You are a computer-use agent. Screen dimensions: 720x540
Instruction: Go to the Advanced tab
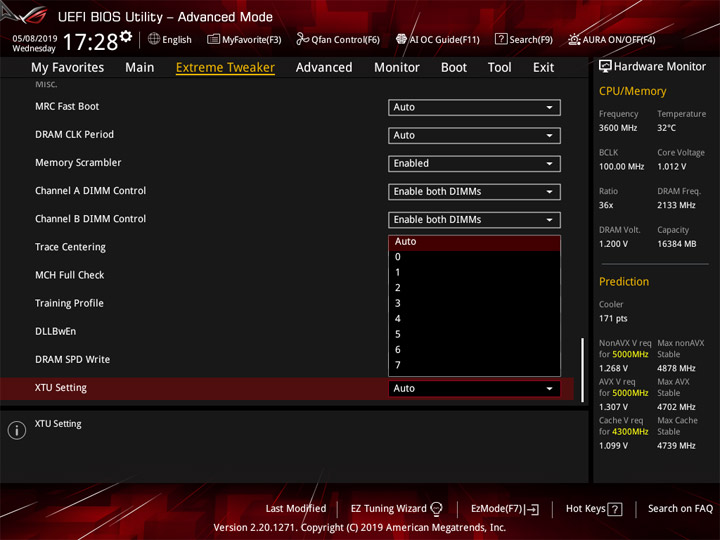pyautogui.click(x=324, y=68)
